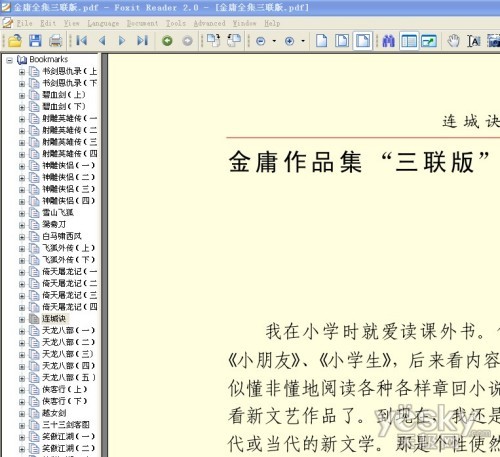Viewport: 500px width, 457px height.
Task: Select Fit Width view icon
Action: [363, 41]
